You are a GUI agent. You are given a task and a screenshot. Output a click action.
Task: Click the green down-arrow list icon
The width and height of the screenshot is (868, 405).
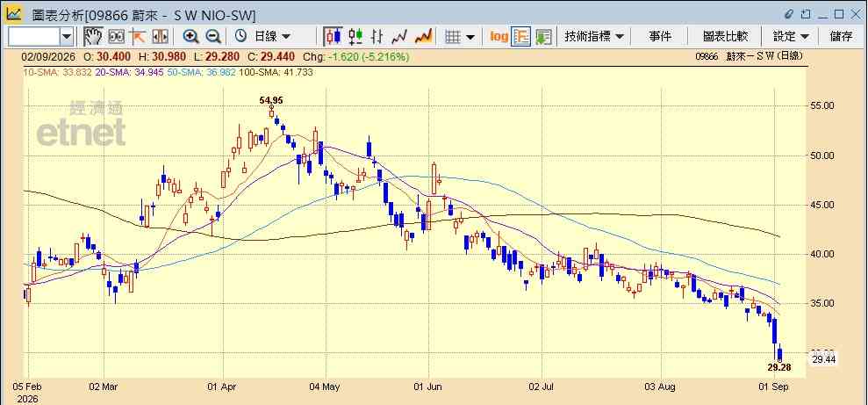pyautogui.click(x=543, y=37)
